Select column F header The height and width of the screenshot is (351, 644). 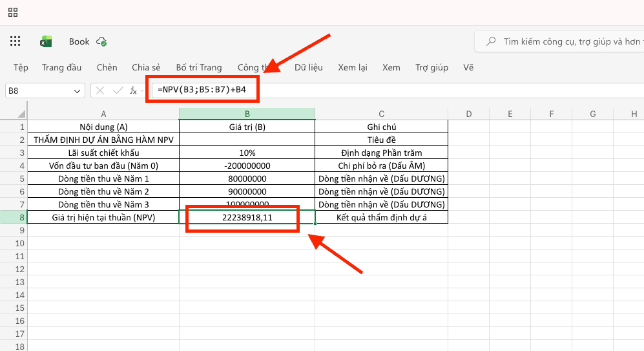(x=552, y=114)
